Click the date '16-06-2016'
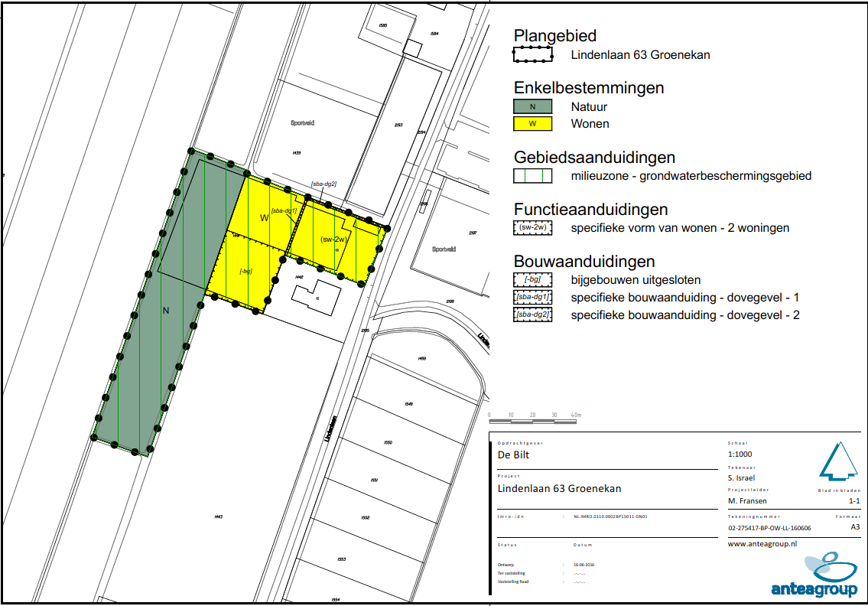Image resolution: width=868 pixels, height=606 pixels. pos(584,565)
